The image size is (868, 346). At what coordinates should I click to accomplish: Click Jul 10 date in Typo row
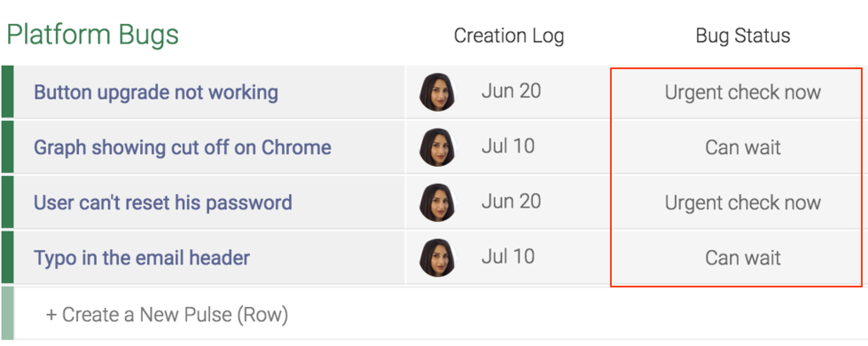click(x=508, y=256)
